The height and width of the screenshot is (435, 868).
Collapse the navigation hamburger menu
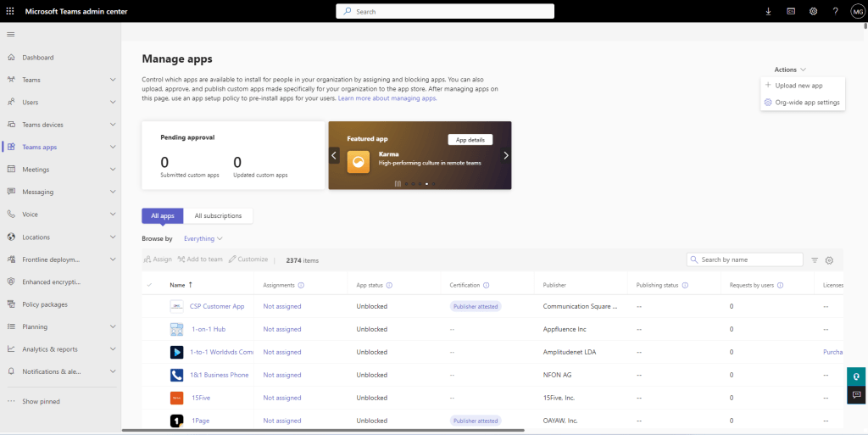click(x=11, y=34)
